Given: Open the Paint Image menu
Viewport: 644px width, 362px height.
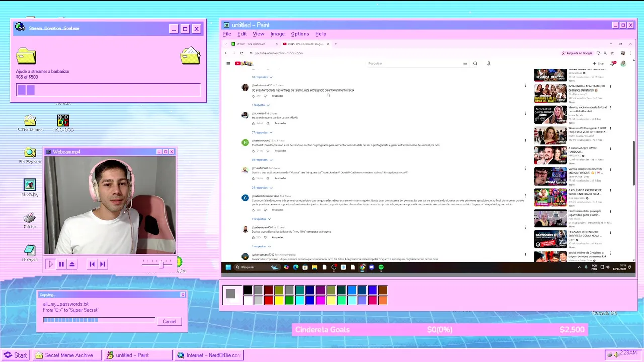Looking at the screenshot, I should click(x=277, y=34).
